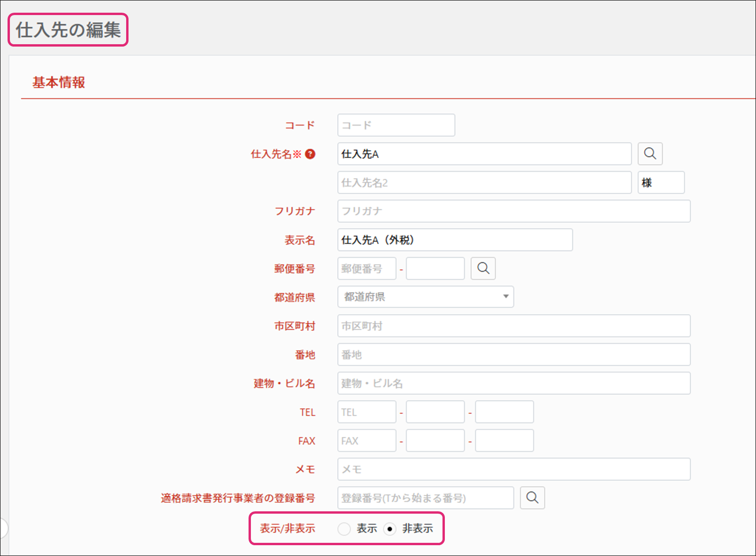756x556 pixels.
Task: Click the コード input field
Action: [x=396, y=125]
